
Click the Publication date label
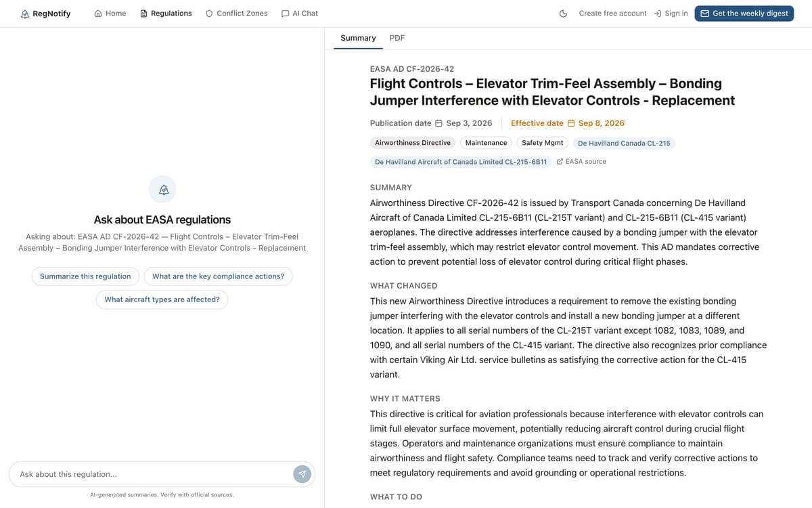pos(401,123)
